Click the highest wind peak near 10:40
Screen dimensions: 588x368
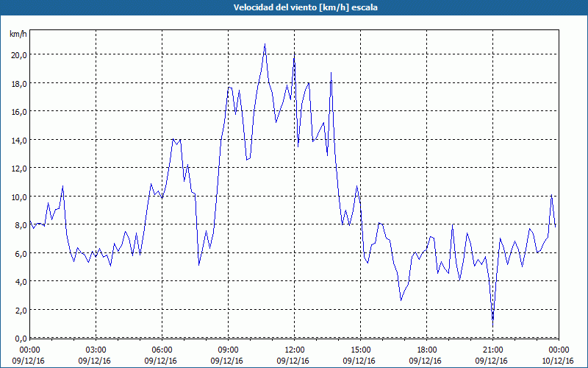(x=265, y=45)
